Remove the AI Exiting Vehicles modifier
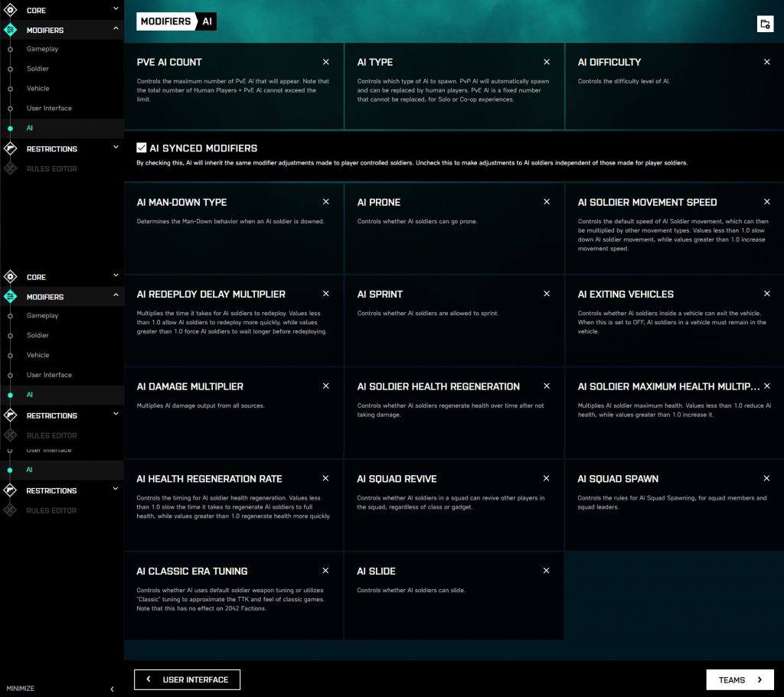The image size is (784, 697). pos(767,294)
